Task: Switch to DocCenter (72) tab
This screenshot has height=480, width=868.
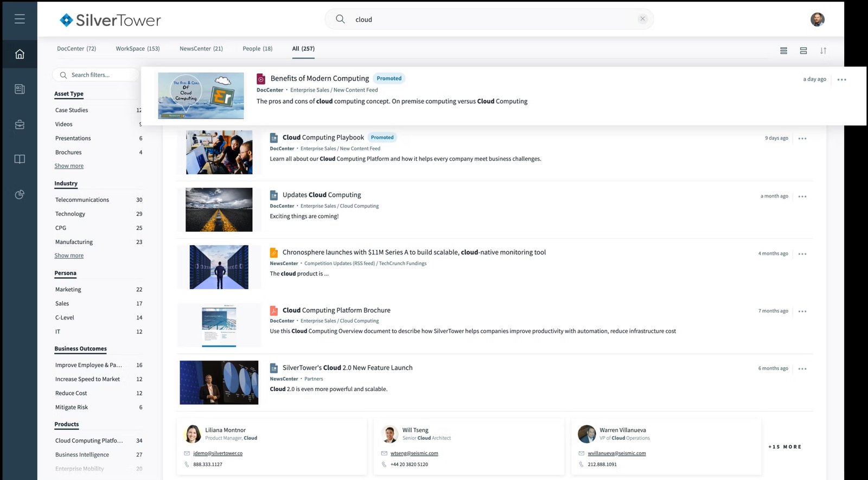Action: pos(76,49)
